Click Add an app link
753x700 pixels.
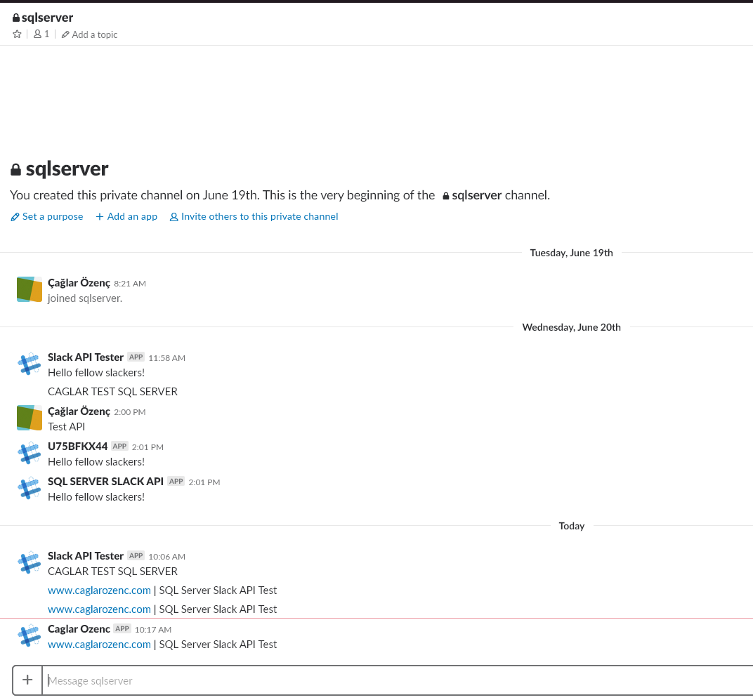click(126, 216)
